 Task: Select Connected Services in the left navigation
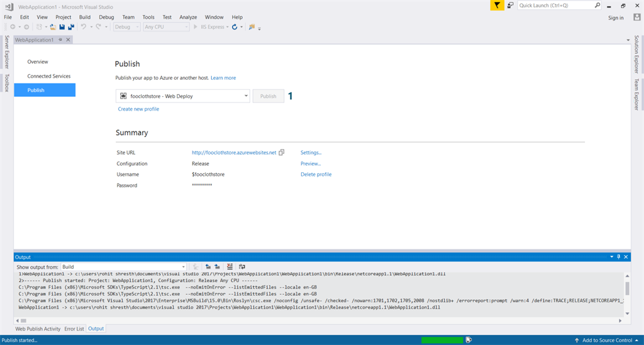tap(49, 76)
